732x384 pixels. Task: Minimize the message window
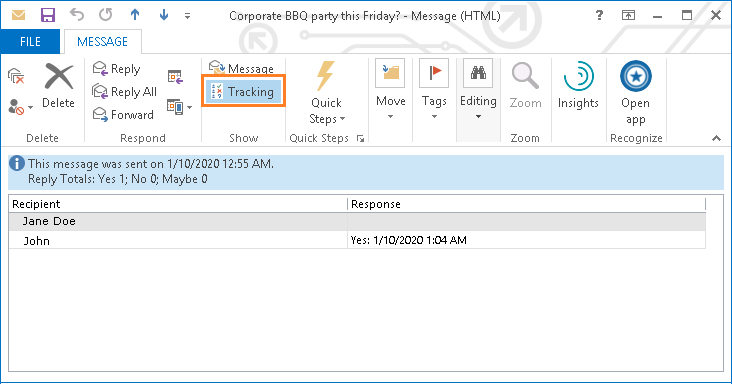pyautogui.click(x=657, y=16)
